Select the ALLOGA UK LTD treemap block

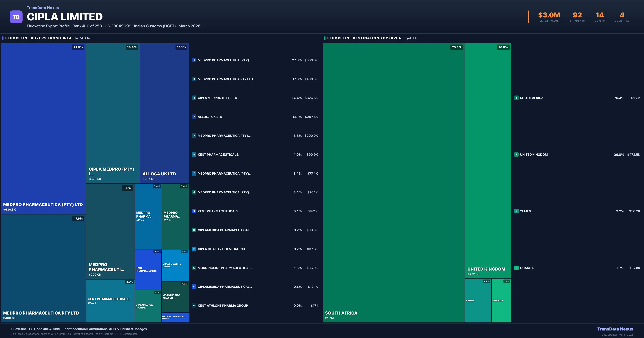tap(164, 113)
